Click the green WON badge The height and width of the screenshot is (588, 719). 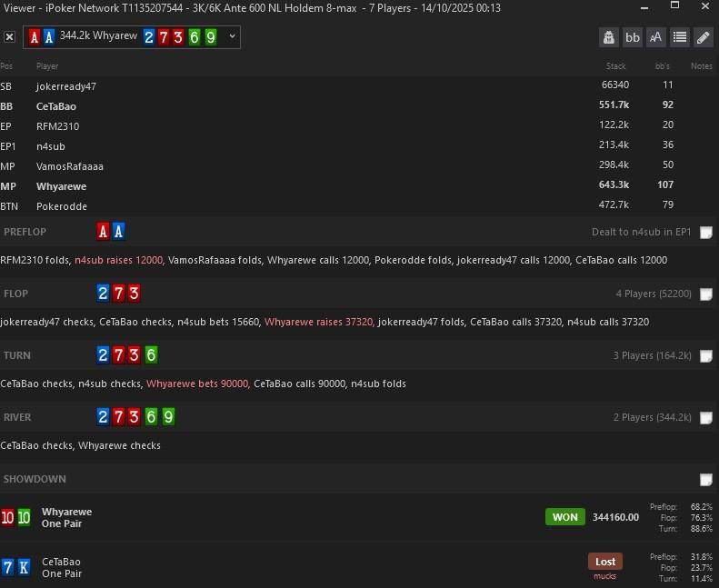pyautogui.click(x=564, y=517)
